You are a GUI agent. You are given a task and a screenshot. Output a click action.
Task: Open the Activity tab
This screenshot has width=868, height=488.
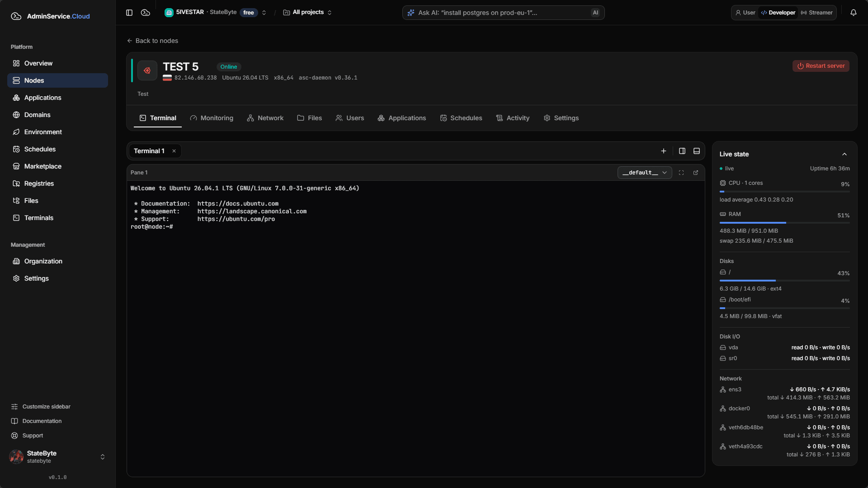pyautogui.click(x=513, y=118)
